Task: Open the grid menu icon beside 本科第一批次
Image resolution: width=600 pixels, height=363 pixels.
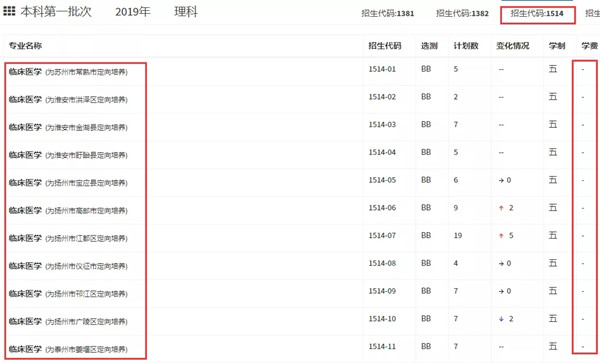Action: [9, 11]
